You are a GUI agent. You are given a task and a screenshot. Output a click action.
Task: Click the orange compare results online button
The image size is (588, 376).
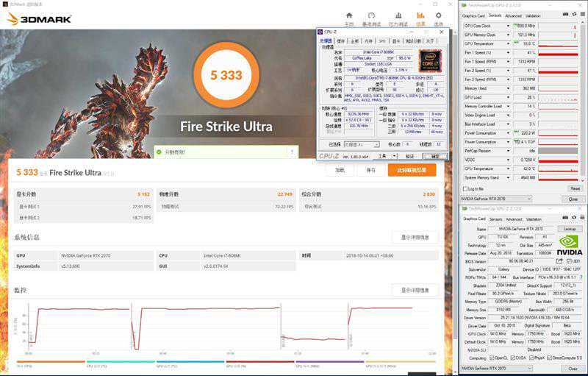pos(412,170)
